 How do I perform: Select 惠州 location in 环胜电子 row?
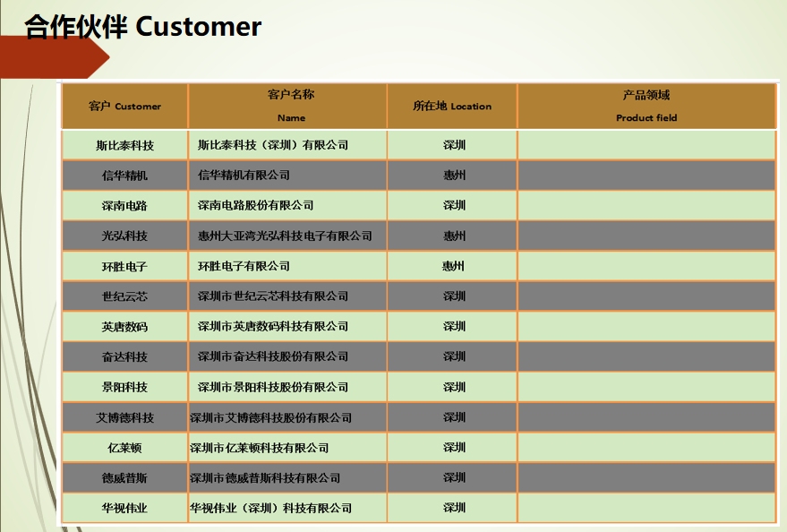(453, 266)
